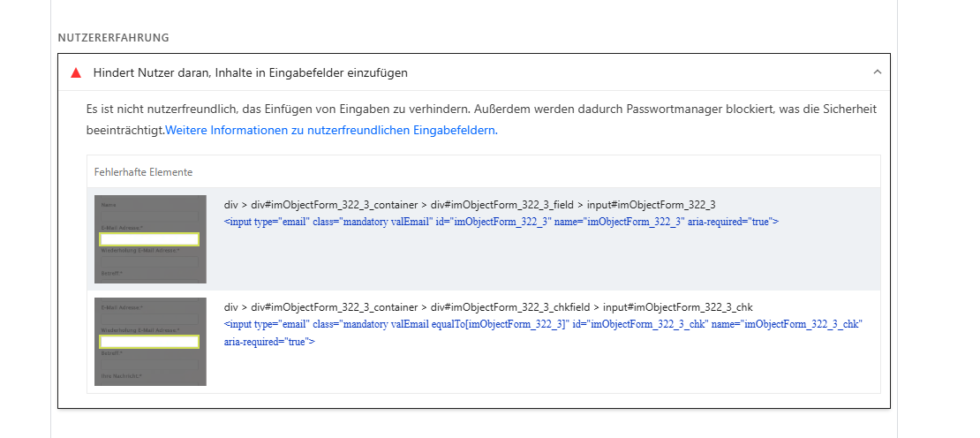Click 'Name' label in the first thumbnail
Image resolution: width=980 pixels, height=438 pixels.
click(108, 205)
